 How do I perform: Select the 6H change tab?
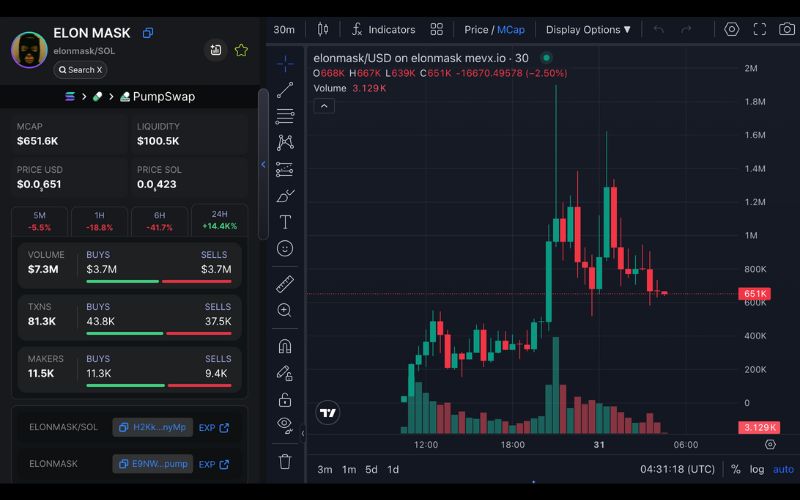tap(159, 221)
